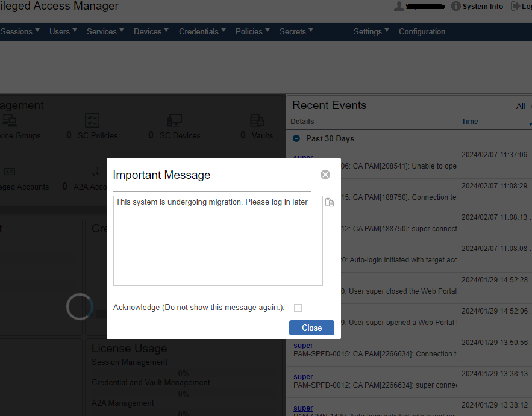Select event timestamp 2024/02/07 11:08:29

(x=494, y=186)
